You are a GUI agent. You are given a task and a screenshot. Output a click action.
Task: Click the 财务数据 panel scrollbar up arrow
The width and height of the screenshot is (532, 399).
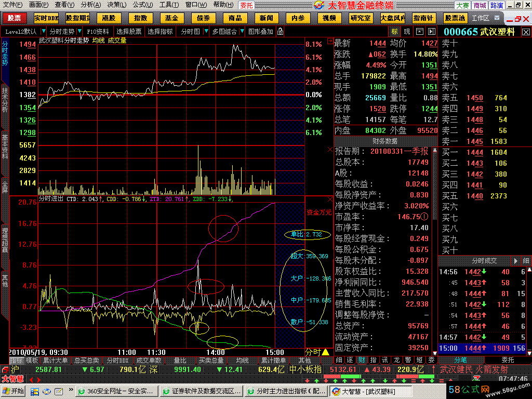coord(435,149)
